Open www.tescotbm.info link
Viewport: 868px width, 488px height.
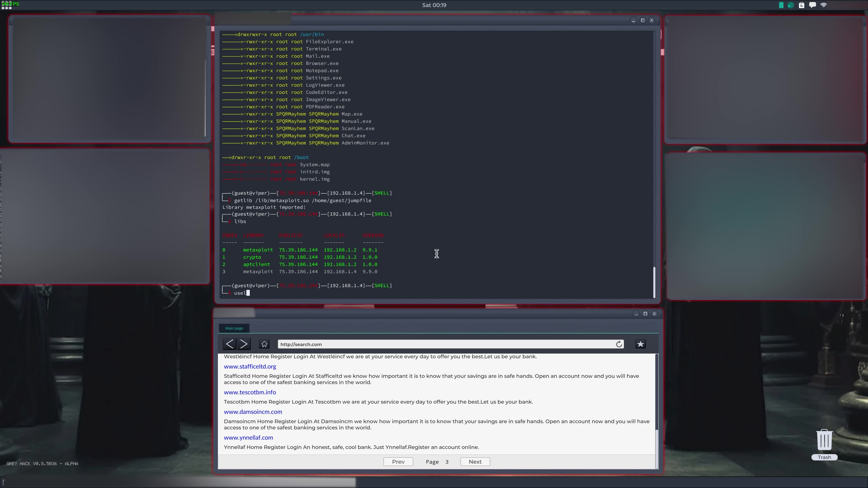[x=250, y=392]
